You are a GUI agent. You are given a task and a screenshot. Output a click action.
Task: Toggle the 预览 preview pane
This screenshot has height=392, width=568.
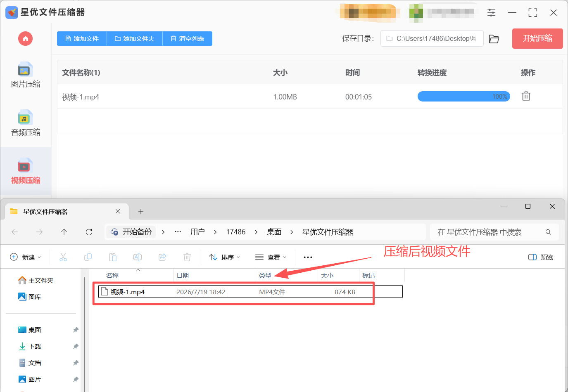coord(541,257)
